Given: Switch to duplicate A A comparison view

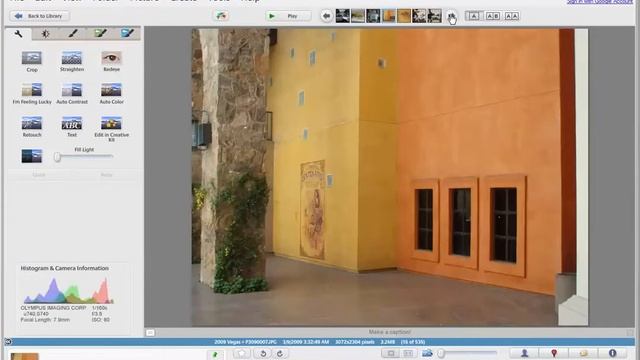Looking at the screenshot, I should point(511,16).
